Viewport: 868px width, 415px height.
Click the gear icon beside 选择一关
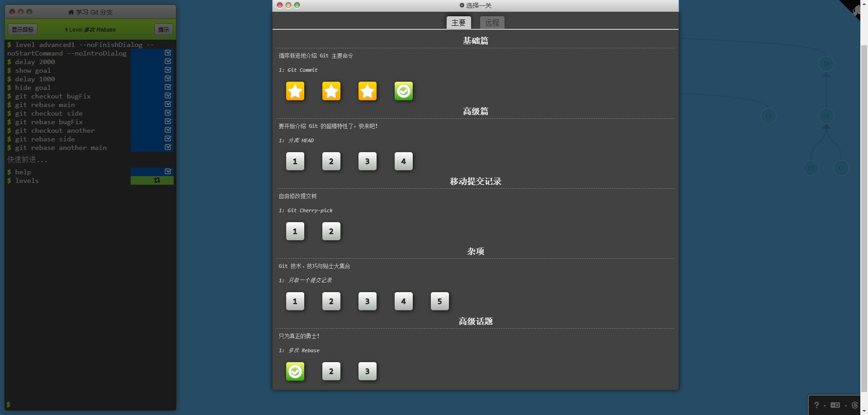tap(462, 5)
